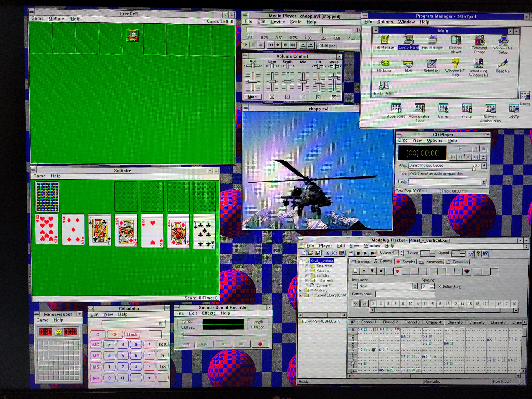Switch to the Samples tab in Modplug

(406, 262)
